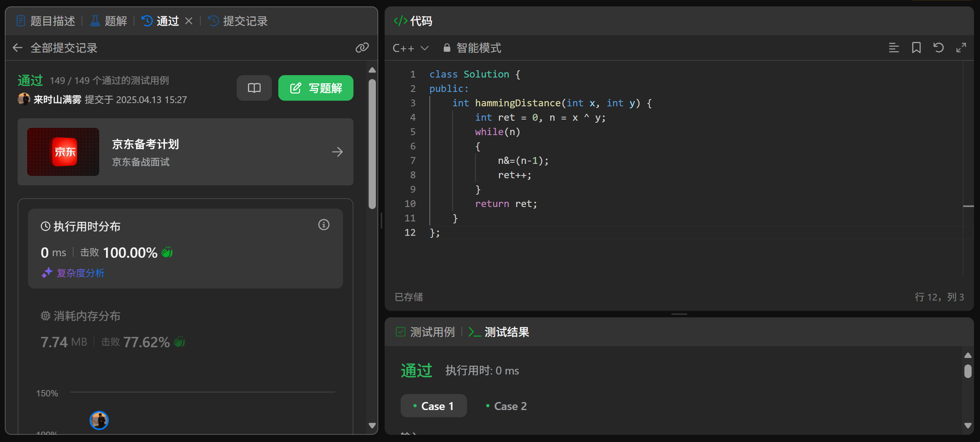Click the bookmark icon in editor toolbar
The image size is (980, 442).
pos(916,48)
